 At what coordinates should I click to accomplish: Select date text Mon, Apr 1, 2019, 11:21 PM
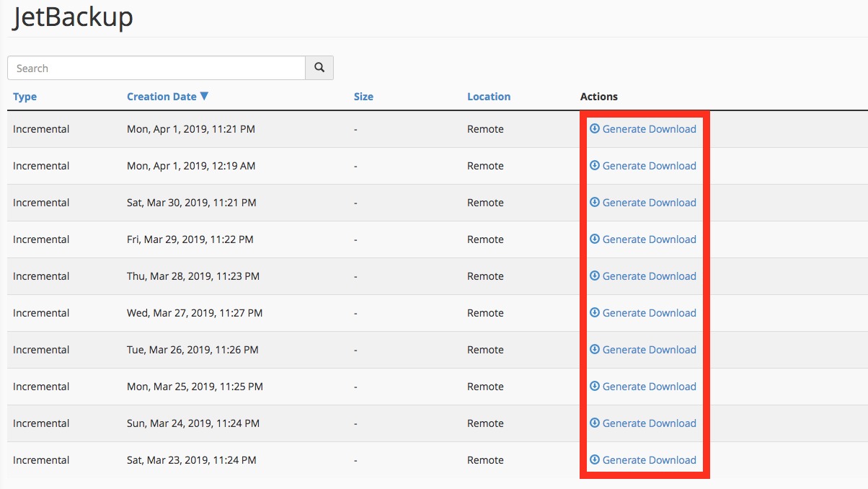(191, 129)
